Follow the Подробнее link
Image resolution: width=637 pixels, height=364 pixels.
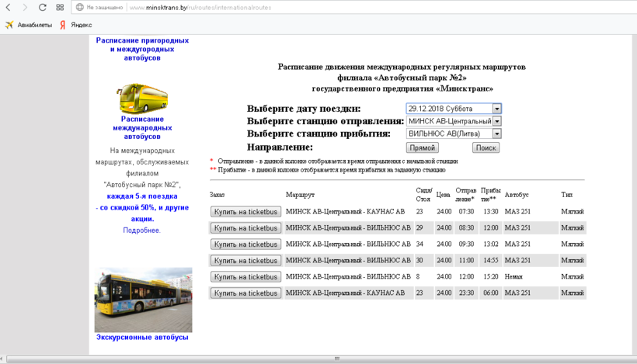[142, 231]
